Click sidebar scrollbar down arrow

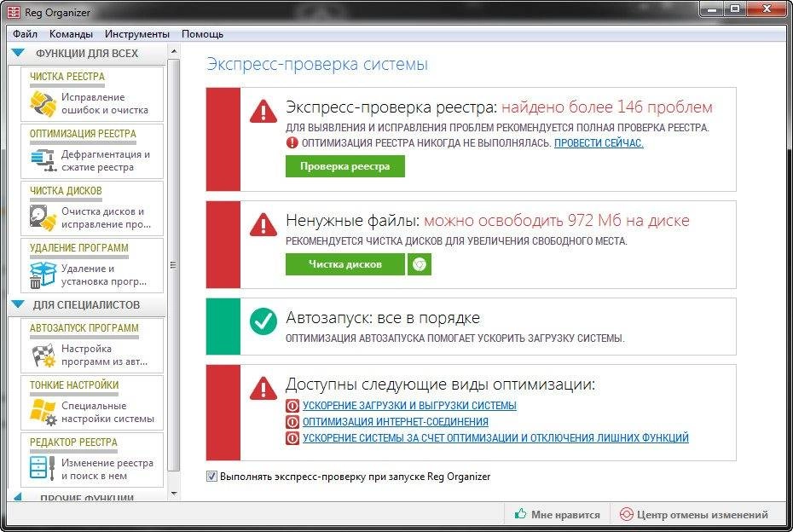(174, 494)
